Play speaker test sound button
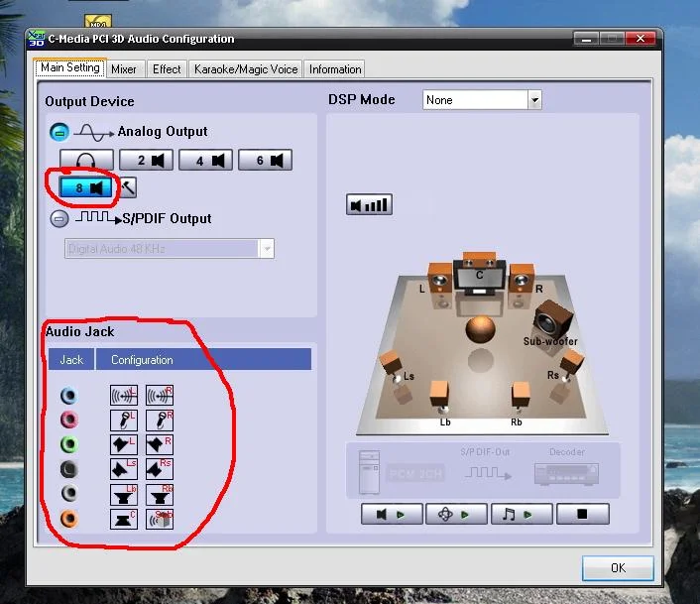The height and width of the screenshot is (604, 700). click(392, 515)
